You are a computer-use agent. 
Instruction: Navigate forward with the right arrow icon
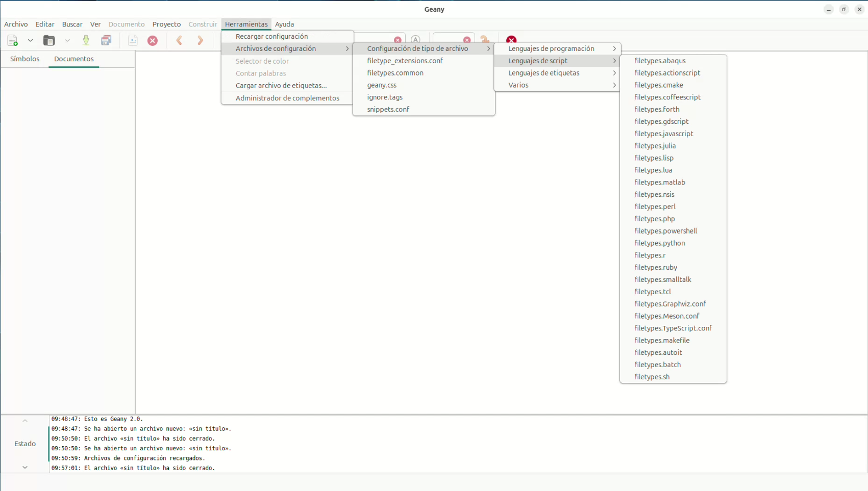[x=201, y=40]
